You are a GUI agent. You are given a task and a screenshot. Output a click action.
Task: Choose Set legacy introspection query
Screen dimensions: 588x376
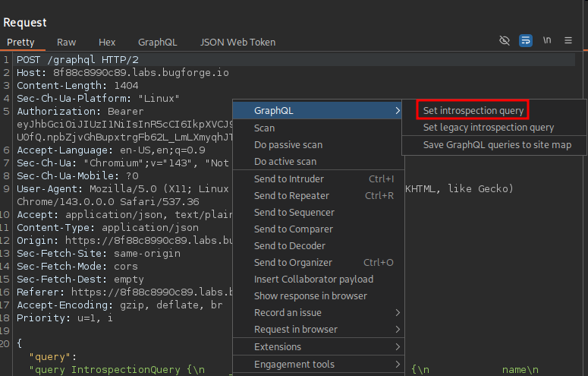[488, 128]
